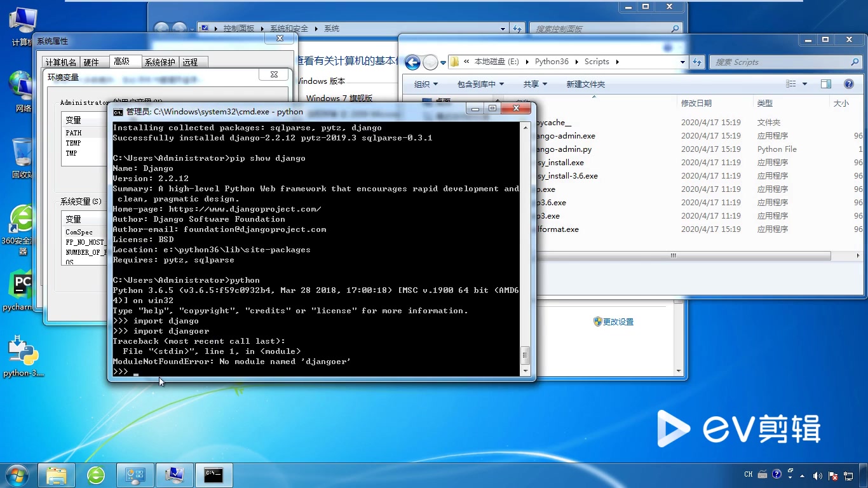Switch to the 计算机名 tab
The image size is (868, 488).
tap(60, 62)
